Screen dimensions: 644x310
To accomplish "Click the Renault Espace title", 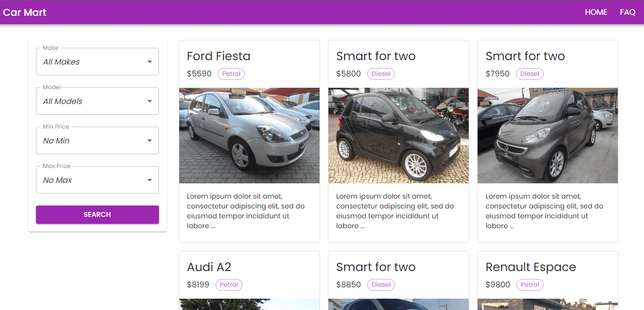I will (531, 267).
